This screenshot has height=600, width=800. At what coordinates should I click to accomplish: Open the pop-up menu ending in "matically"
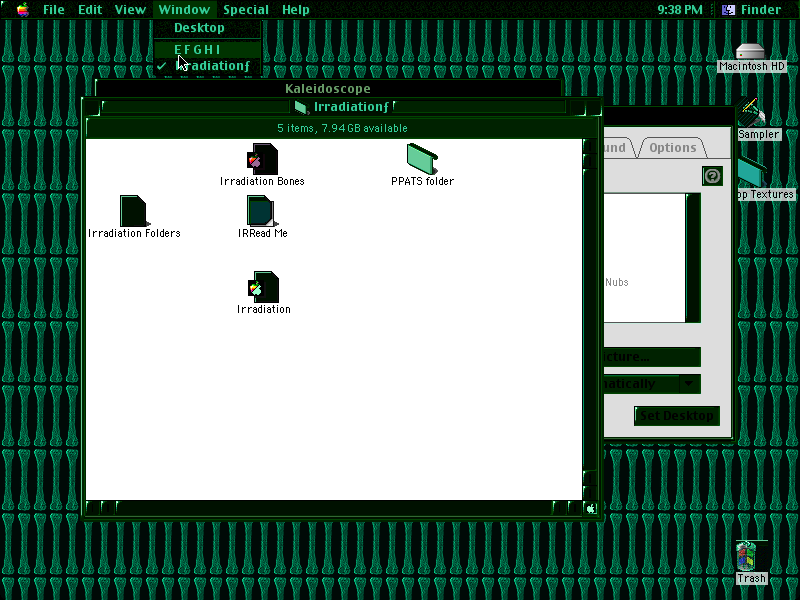(x=652, y=384)
